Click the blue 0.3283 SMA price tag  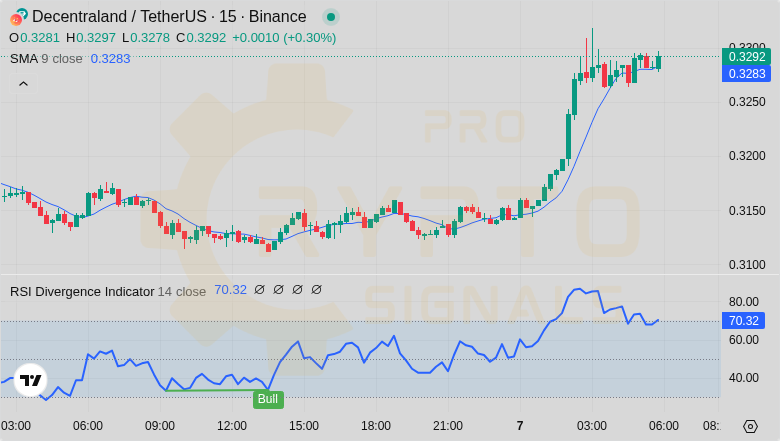coord(746,74)
